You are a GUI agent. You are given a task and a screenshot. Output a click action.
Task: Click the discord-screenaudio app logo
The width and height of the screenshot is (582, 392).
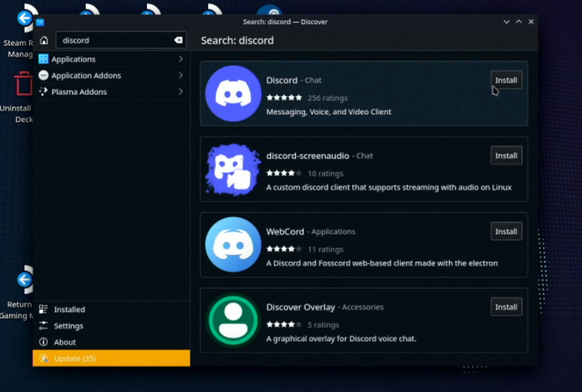point(233,169)
